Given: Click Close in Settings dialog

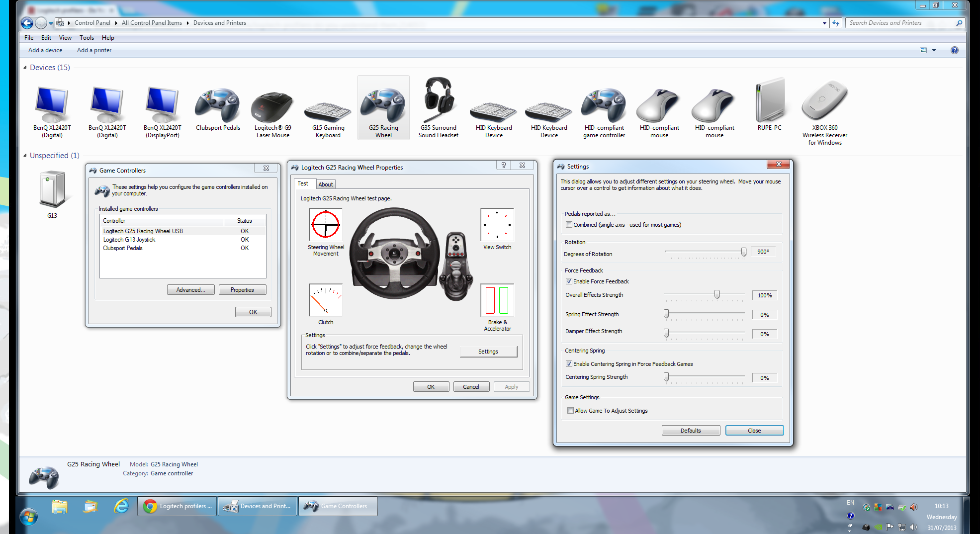Looking at the screenshot, I should coord(754,431).
